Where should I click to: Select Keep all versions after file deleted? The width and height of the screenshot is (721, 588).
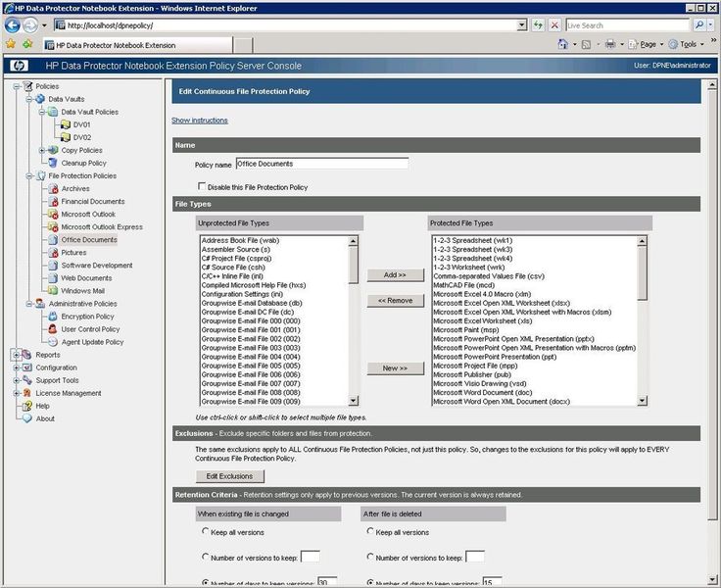click(370, 531)
